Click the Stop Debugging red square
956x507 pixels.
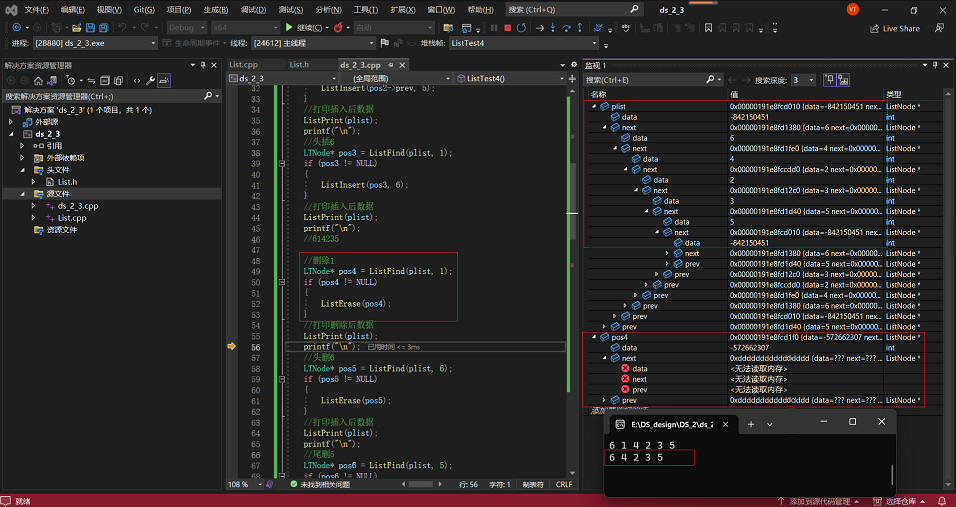pos(507,28)
